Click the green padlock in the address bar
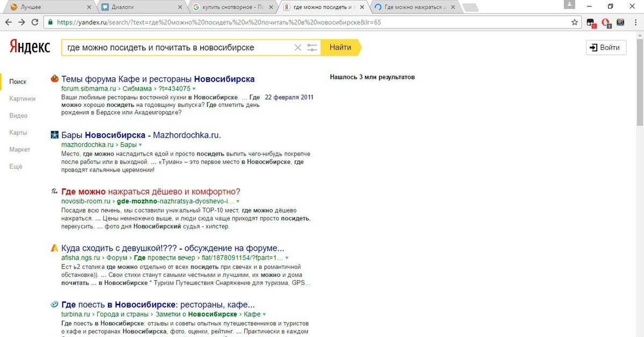644x337 pixels. (x=50, y=23)
